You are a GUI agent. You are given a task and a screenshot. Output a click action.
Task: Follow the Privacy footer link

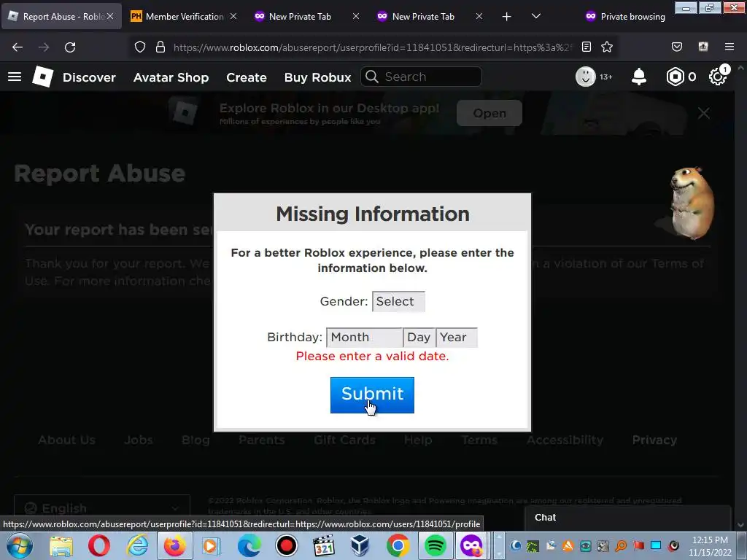(x=654, y=440)
